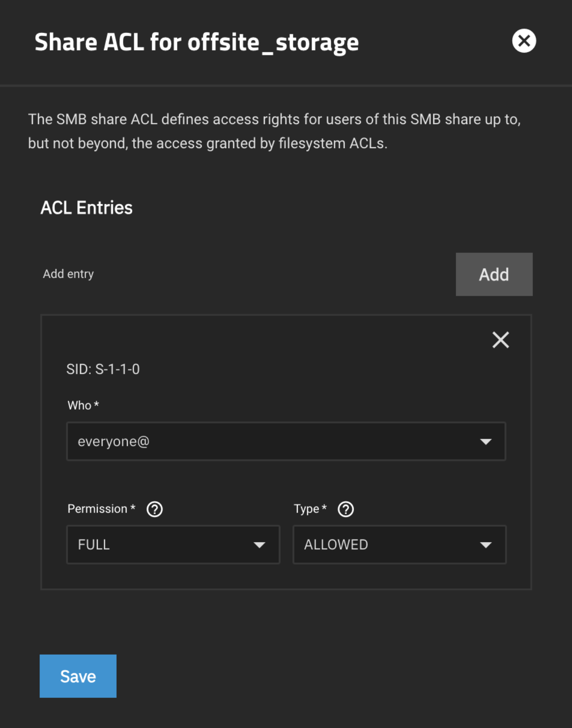572x728 pixels.
Task: Save the share ACL changes
Action: click(x=78, y=676)
